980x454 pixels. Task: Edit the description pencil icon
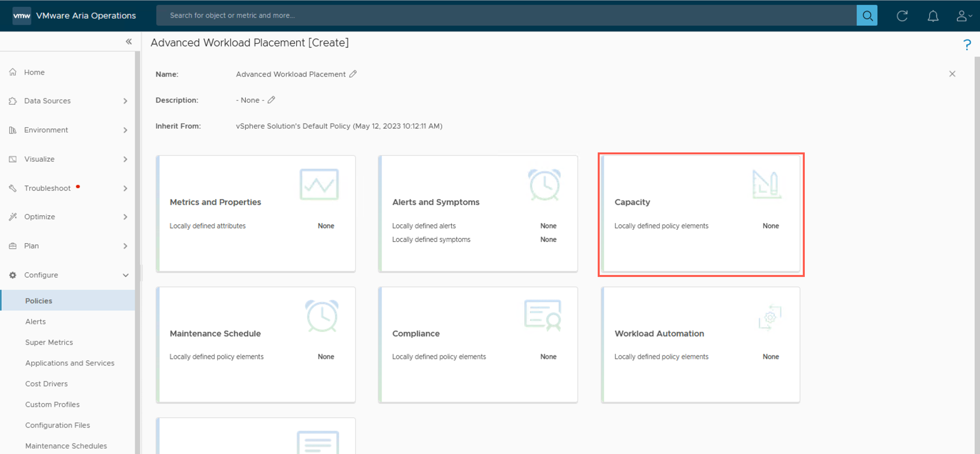coord(271,100)
